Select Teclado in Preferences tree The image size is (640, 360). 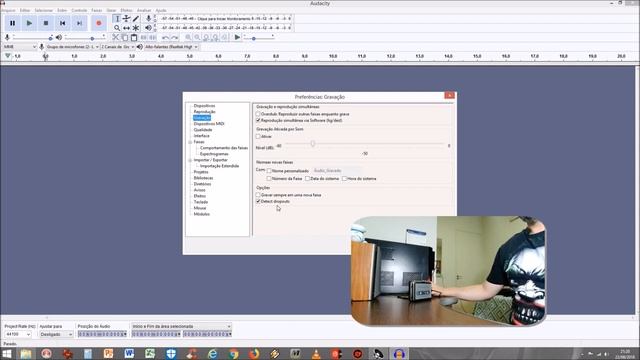pyautogui.click(x=201, y=202)
